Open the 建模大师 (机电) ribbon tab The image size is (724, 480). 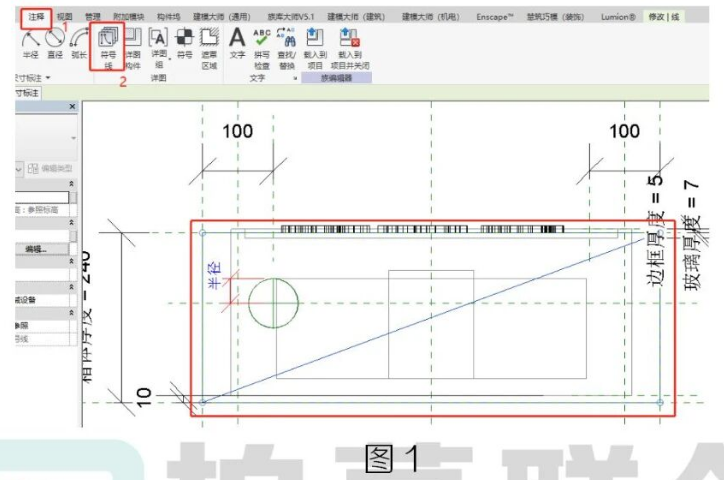coord(430,17)
